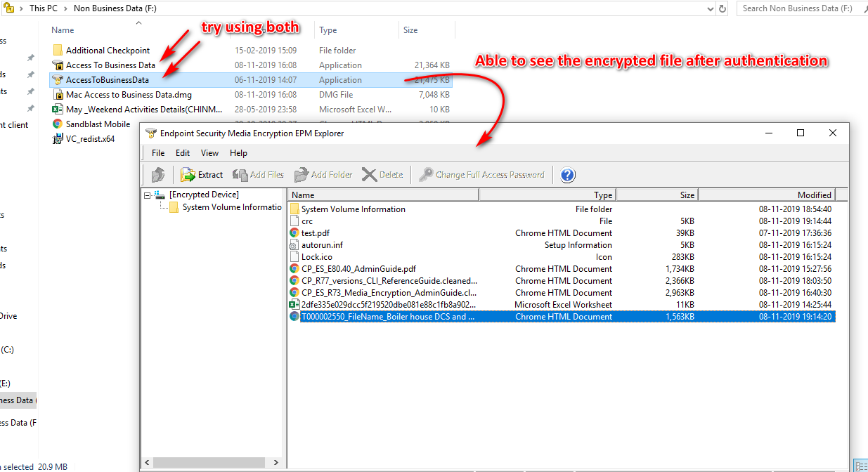Open the address bar history dropdown

coord(710,8)
